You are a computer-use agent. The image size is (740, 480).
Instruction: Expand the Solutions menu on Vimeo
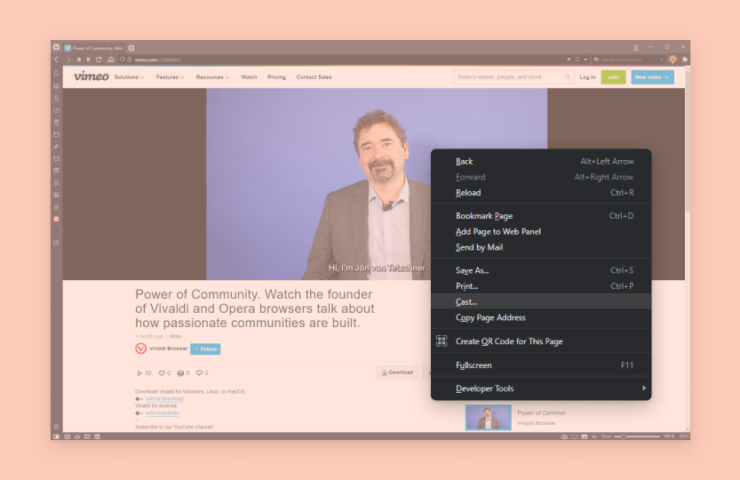tap(129, 77)
